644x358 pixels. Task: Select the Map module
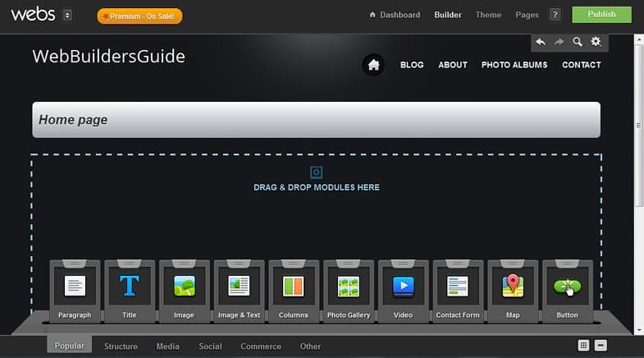pyautogui.click(x=513, y=291)
